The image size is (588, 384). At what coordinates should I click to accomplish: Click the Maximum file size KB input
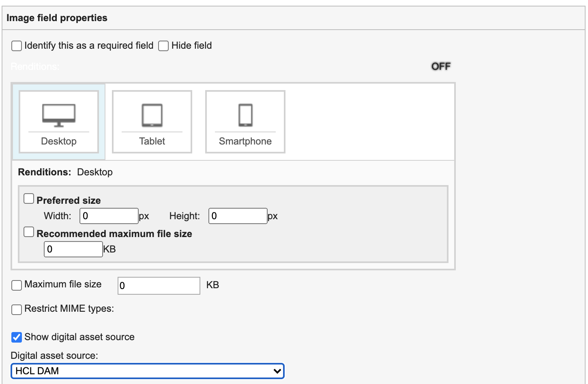(x=158, y=285)
